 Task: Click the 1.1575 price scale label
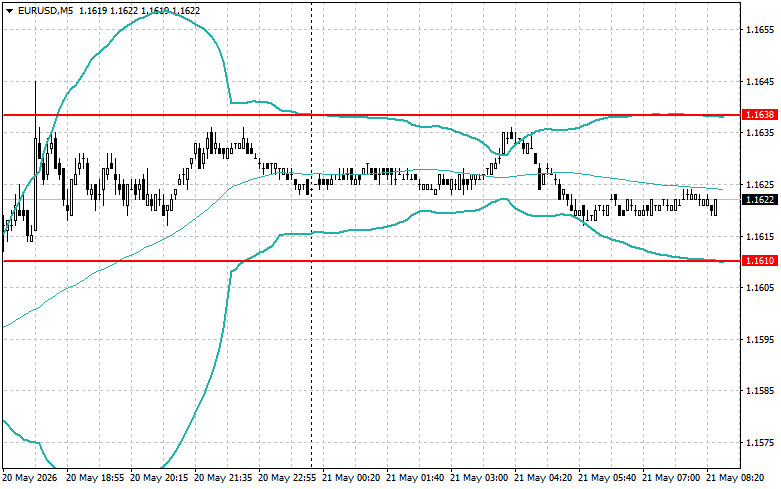point(760,442)
